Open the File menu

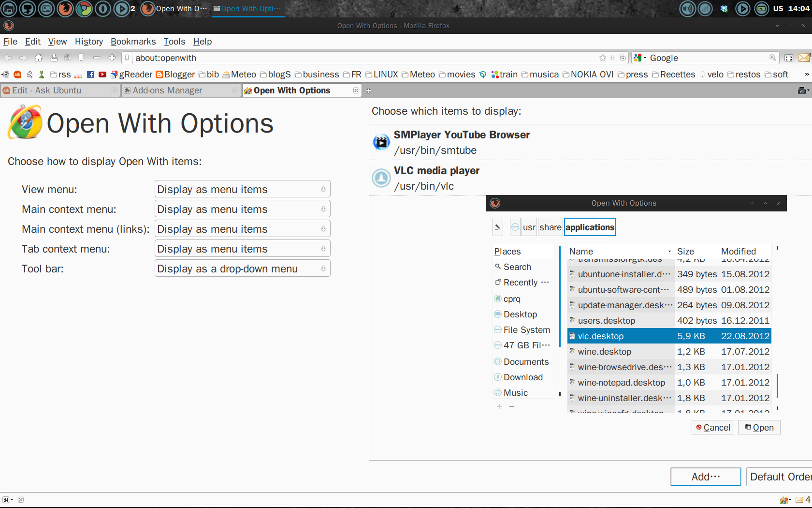point(10,42)
